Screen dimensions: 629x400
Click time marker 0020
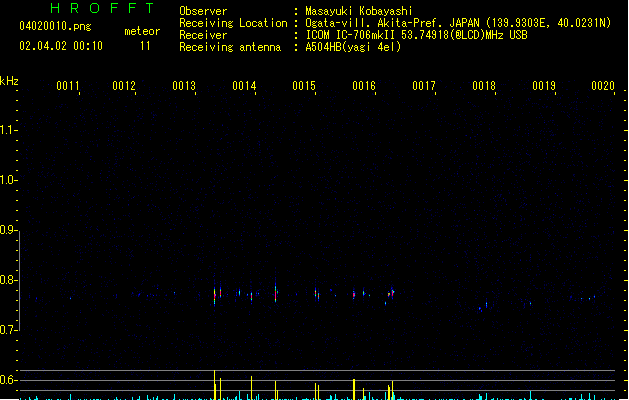coord(603,86)
